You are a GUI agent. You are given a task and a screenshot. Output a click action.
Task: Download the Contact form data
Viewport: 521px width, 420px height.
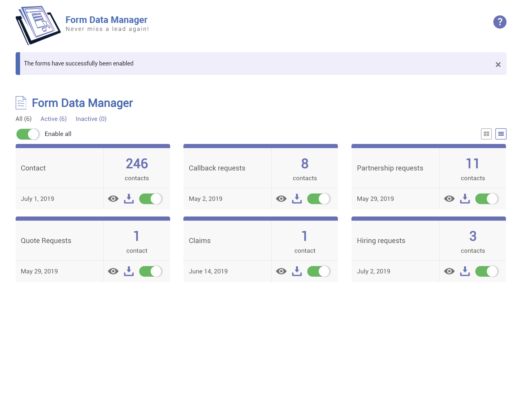(129, 199)
